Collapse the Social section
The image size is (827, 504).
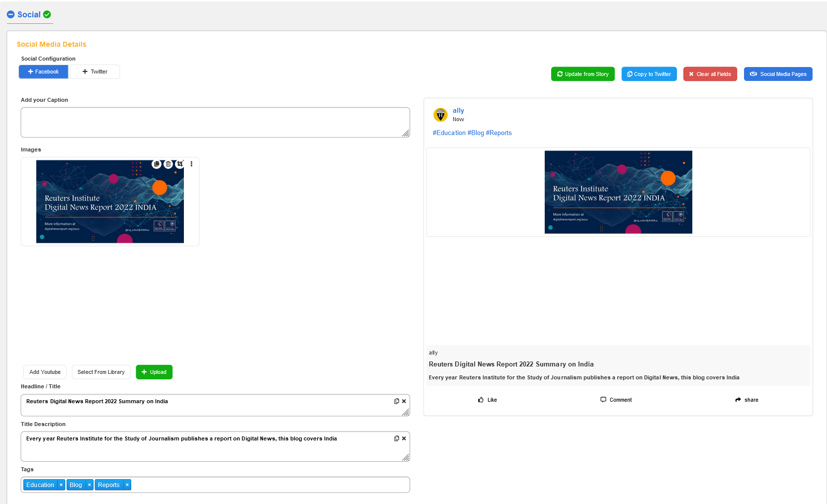tap(10, 15)
